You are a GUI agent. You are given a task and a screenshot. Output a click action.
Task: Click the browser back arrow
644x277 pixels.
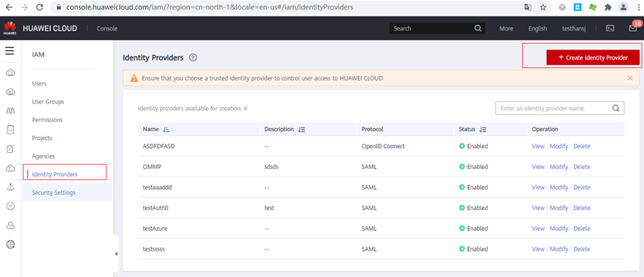[9, 7]
